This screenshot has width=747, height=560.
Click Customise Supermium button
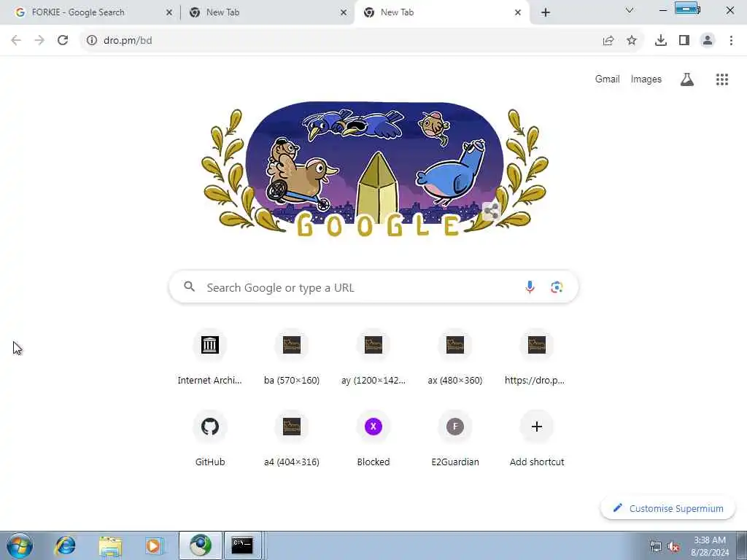668,508
